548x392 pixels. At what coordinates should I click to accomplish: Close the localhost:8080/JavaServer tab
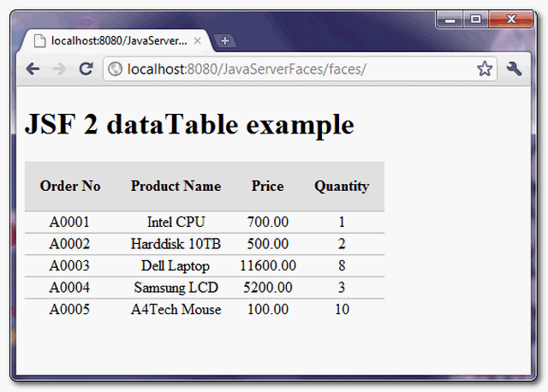coord(197,41)
